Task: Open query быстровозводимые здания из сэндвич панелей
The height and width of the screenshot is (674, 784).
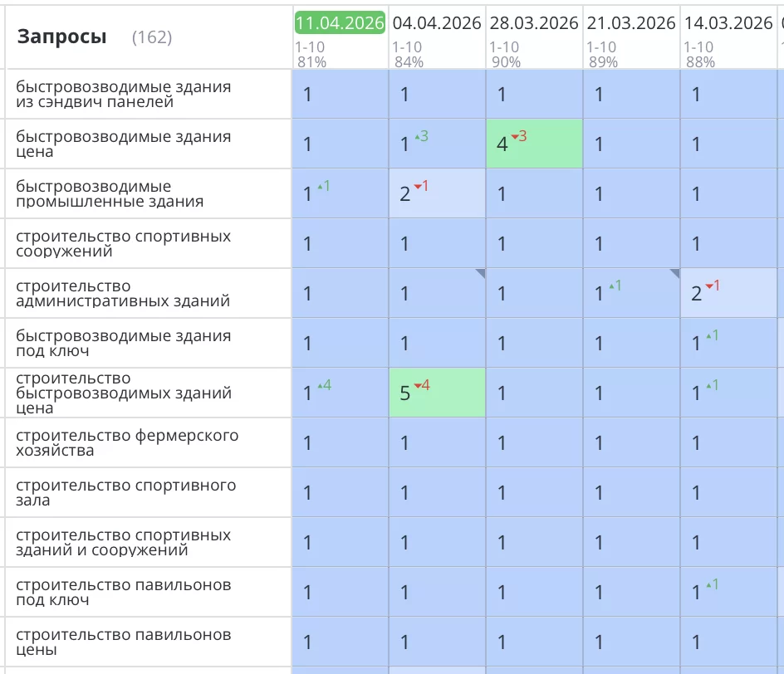Action: click(123, 95)
